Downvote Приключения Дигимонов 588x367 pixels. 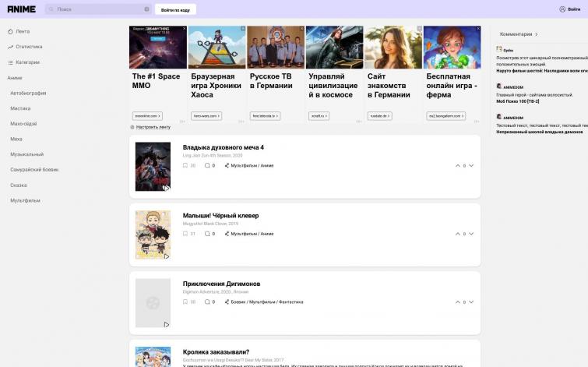471,302
